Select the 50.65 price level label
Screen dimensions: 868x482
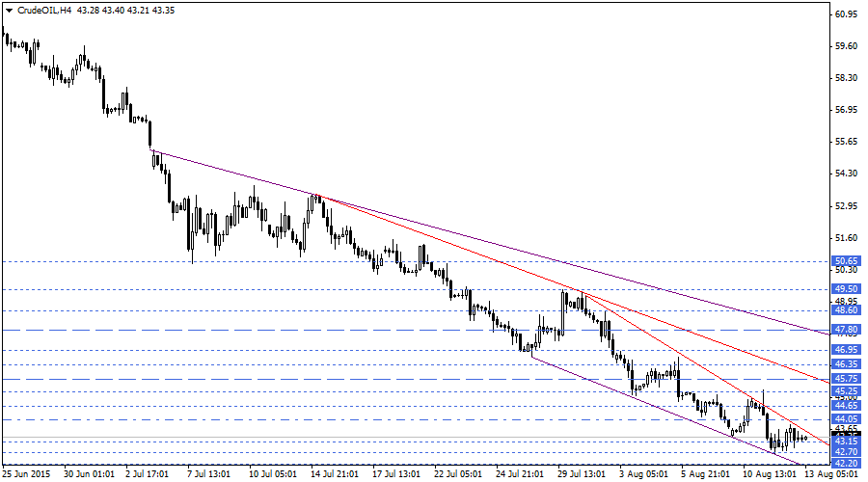click(847, 261)
